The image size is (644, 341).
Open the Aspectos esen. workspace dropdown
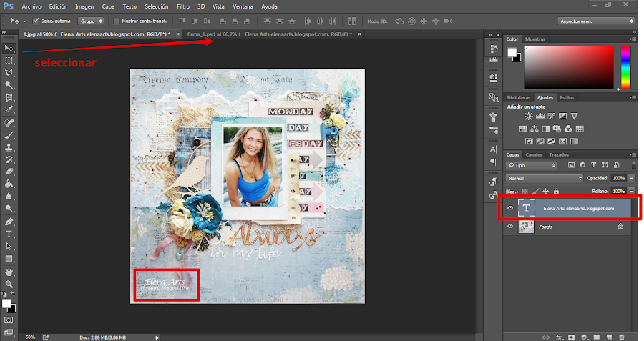[596, 21]
